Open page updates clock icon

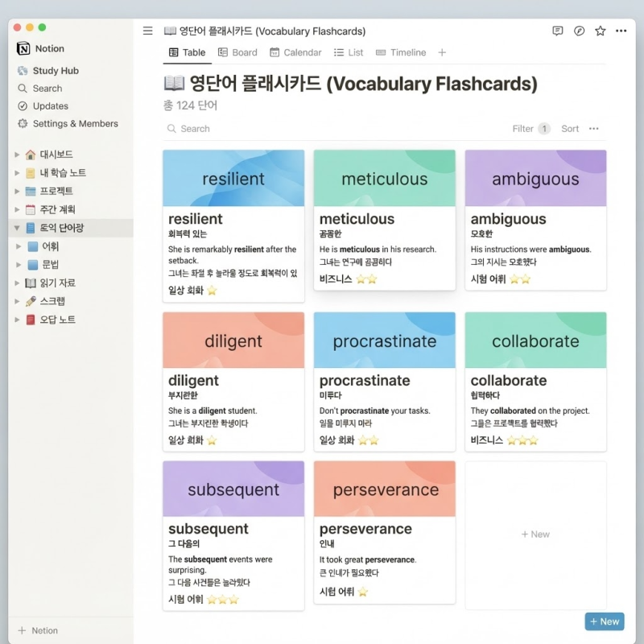579,31
